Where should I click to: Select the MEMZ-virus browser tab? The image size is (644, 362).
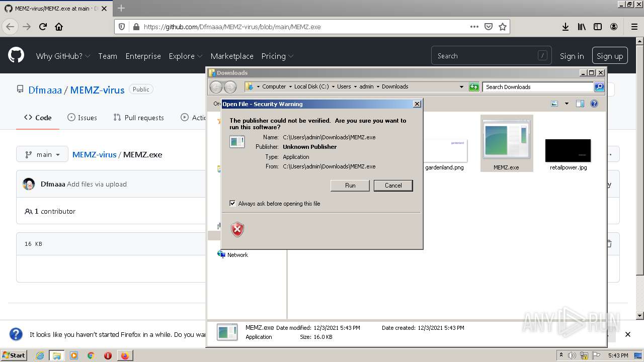click(x=55, y=9)
